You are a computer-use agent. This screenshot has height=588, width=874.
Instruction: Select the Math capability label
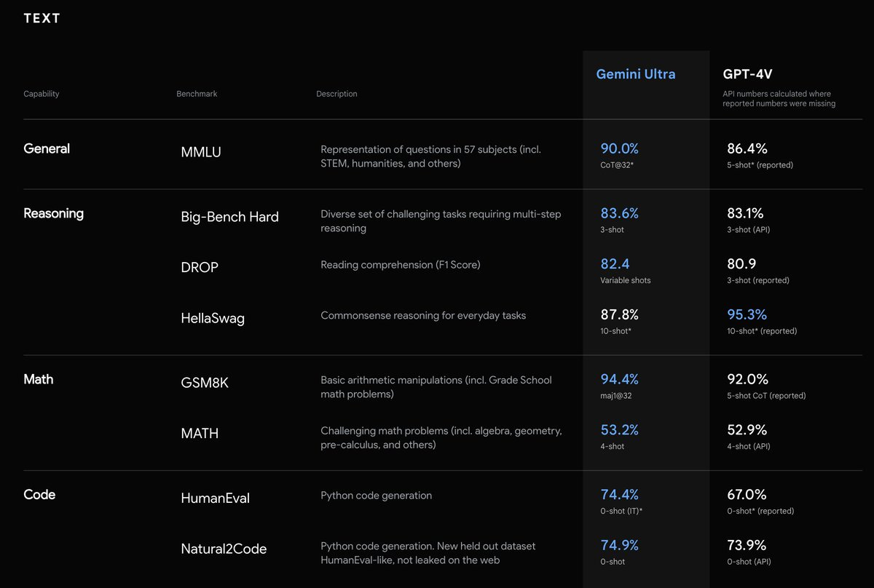click(x=39, y=379)
